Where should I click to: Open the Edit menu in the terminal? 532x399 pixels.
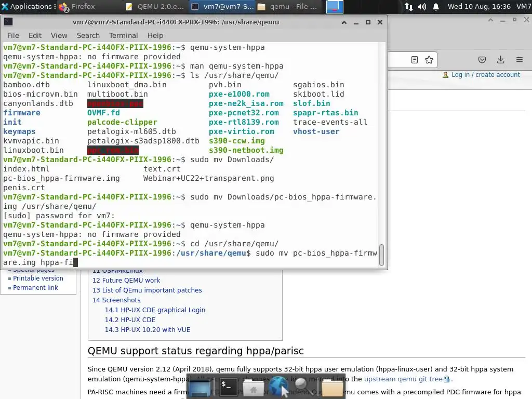tap(35, 36)
